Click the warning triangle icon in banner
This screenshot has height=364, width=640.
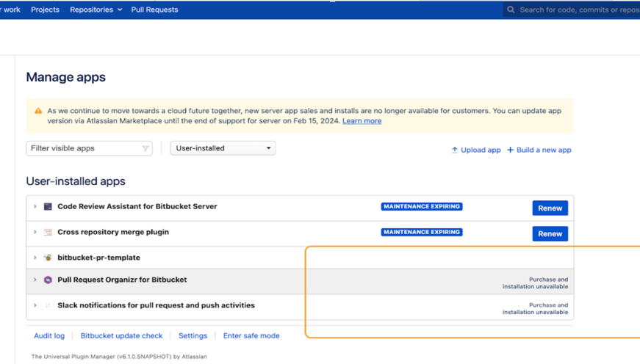(x=38, y=112)
